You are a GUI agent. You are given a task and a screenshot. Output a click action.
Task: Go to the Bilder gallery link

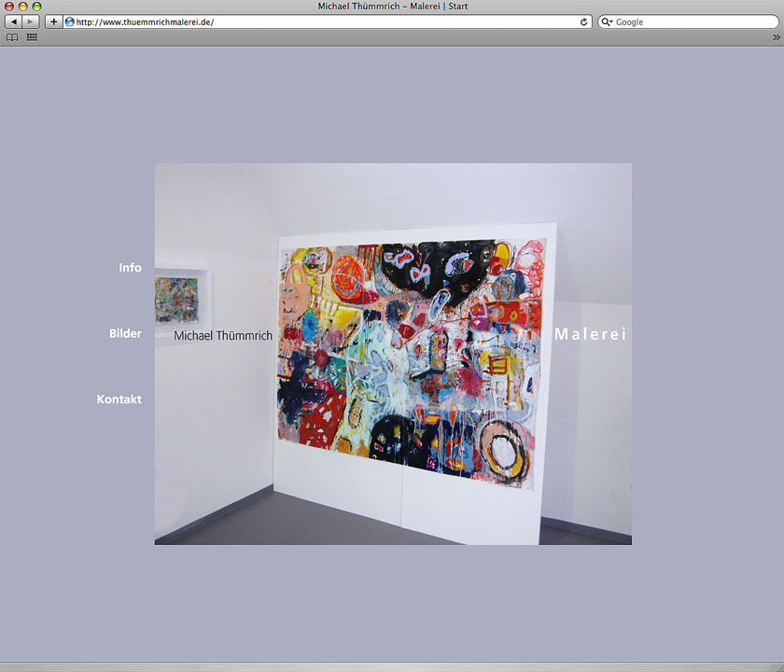125,333
